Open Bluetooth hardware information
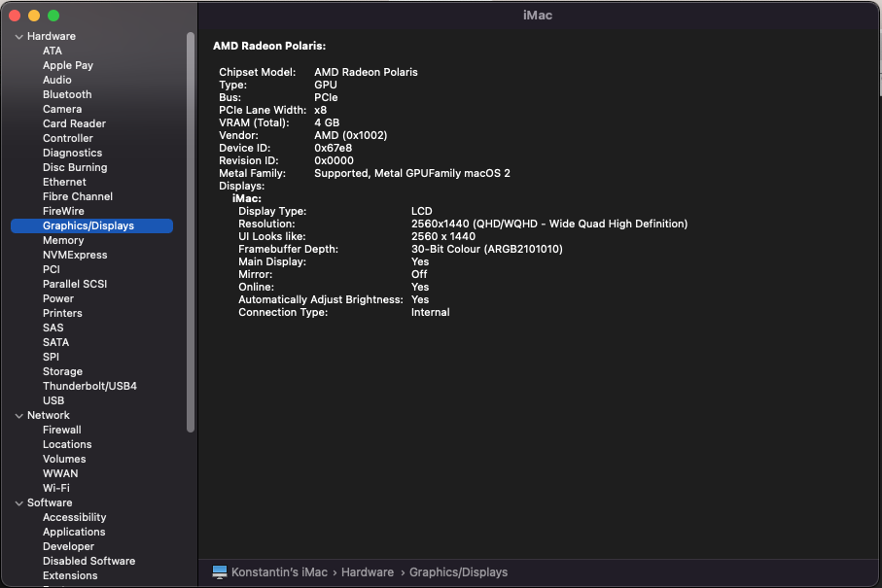This screenshot has height=588, width=882. click(67, 94)
